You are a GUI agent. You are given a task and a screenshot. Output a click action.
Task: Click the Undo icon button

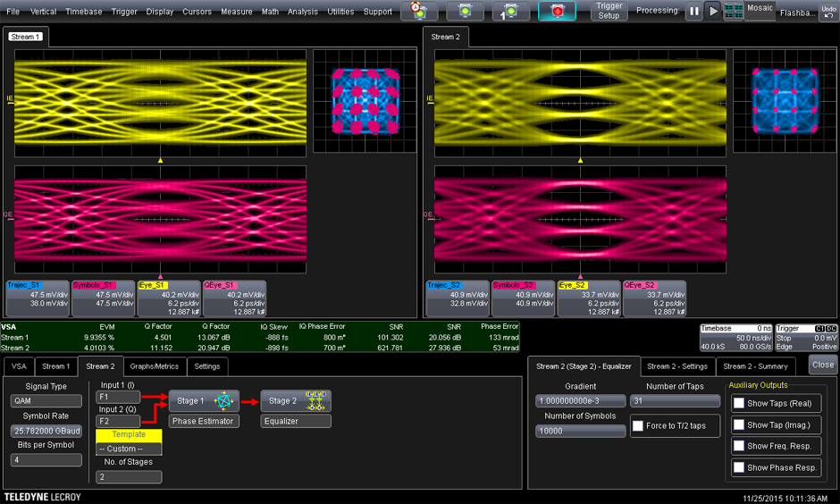coord(828,11)
